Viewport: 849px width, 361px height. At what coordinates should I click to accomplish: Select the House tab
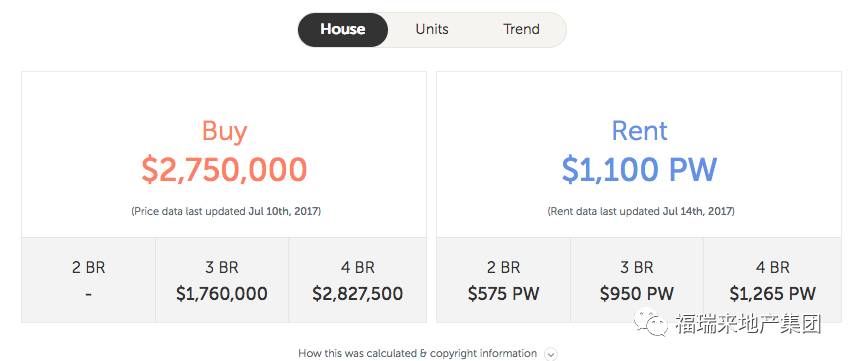[x=343, y=29]
